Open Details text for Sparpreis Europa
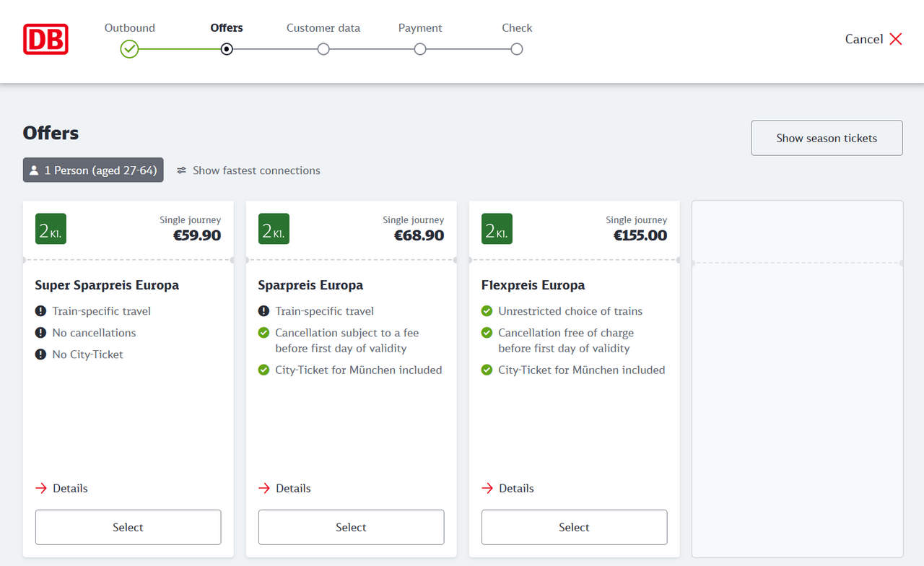Screen dimensions: 924x566 [293, 489]
